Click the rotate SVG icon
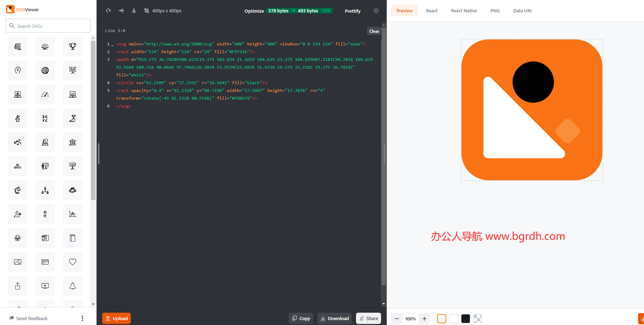This screenshot has height=325, width=644. click(x=109, y=11)
